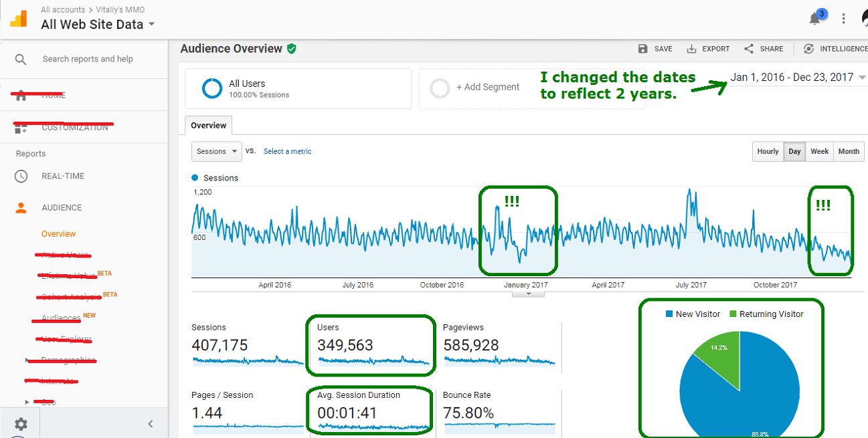
Task: Click the Home sidebar icon
Action: point(21,95)
